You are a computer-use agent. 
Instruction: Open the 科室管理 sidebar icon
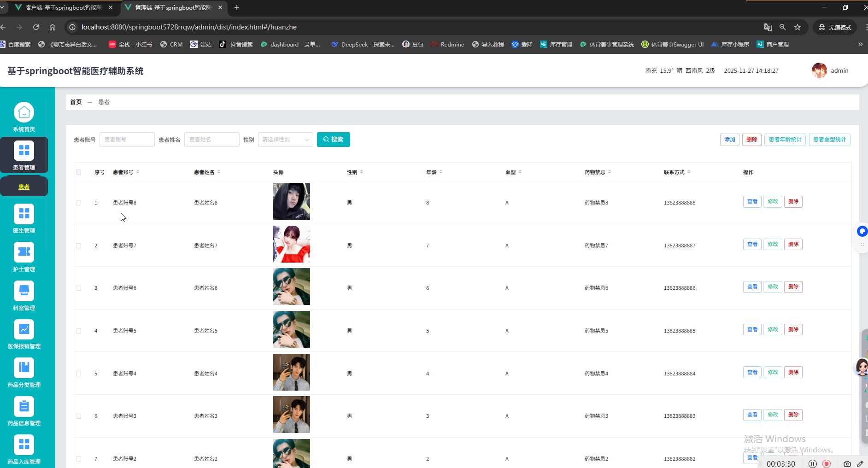(24, 291)
